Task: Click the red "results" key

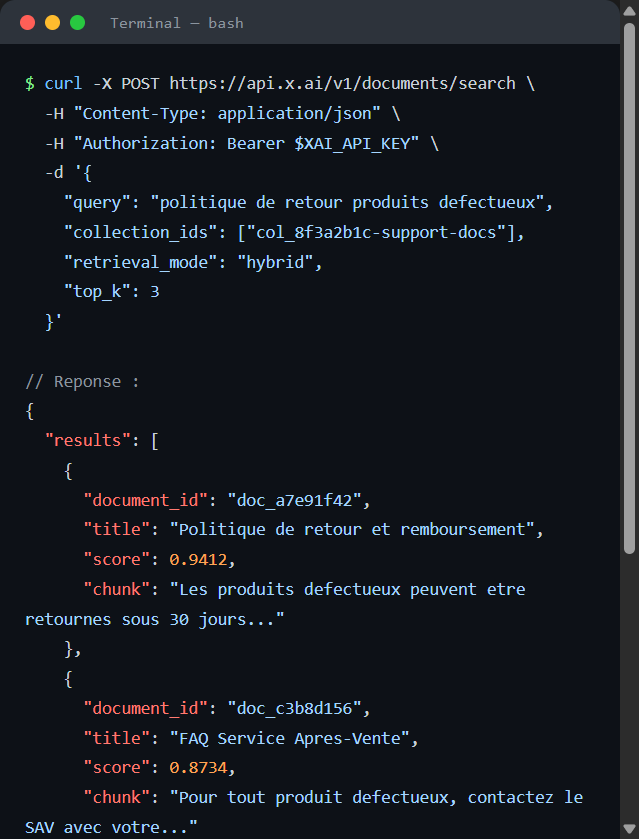Action: click(x=88, y=440)
